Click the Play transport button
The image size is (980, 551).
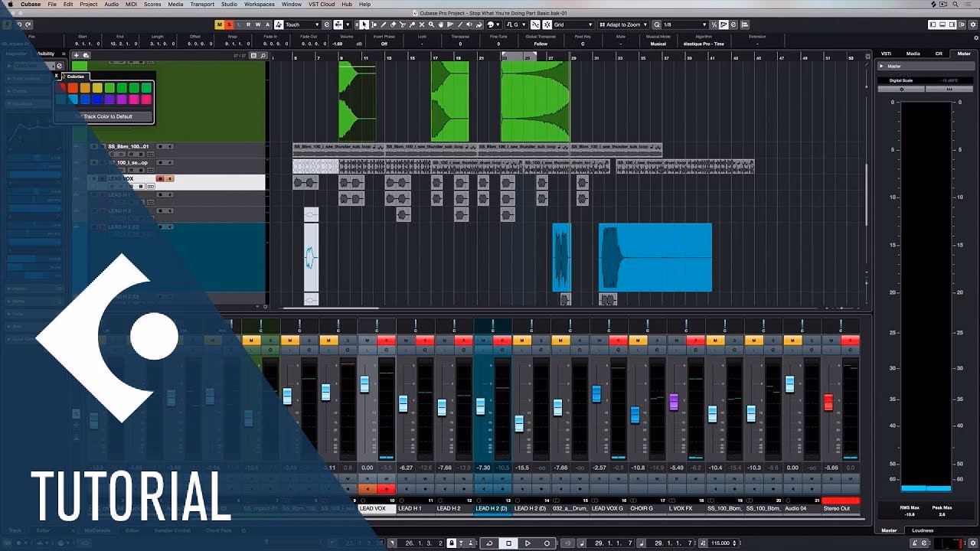[x=528, y=543]
